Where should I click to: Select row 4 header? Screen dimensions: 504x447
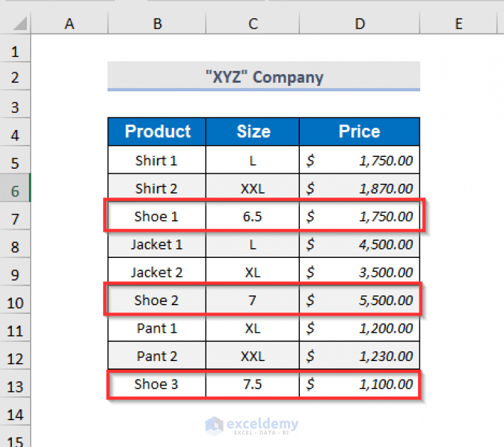(15, 132)
